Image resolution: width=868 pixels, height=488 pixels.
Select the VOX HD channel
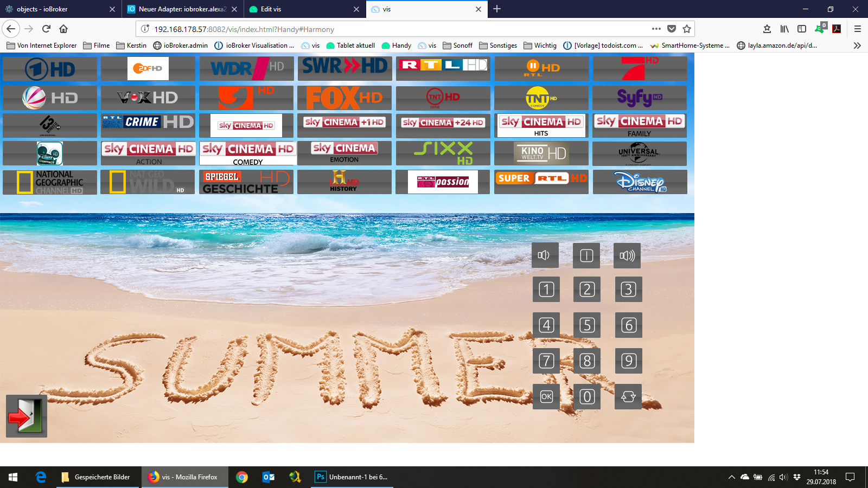(x=148, y=98)
